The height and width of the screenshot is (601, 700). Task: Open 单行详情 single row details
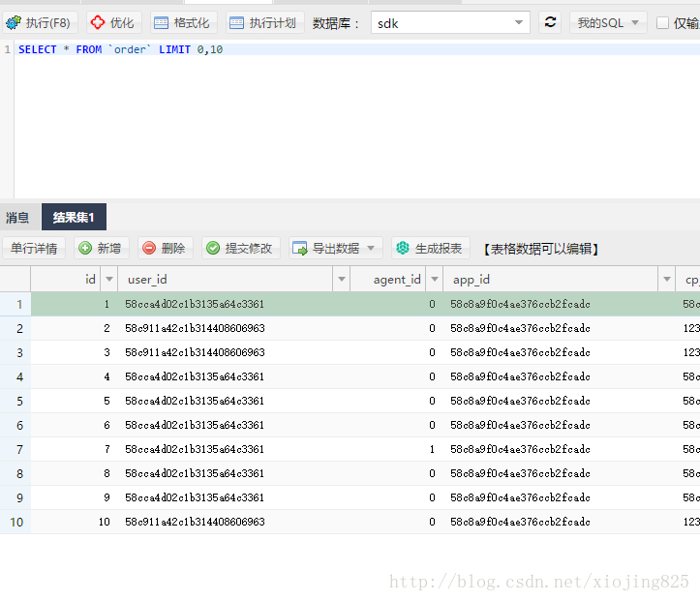[x=34, y=248]
